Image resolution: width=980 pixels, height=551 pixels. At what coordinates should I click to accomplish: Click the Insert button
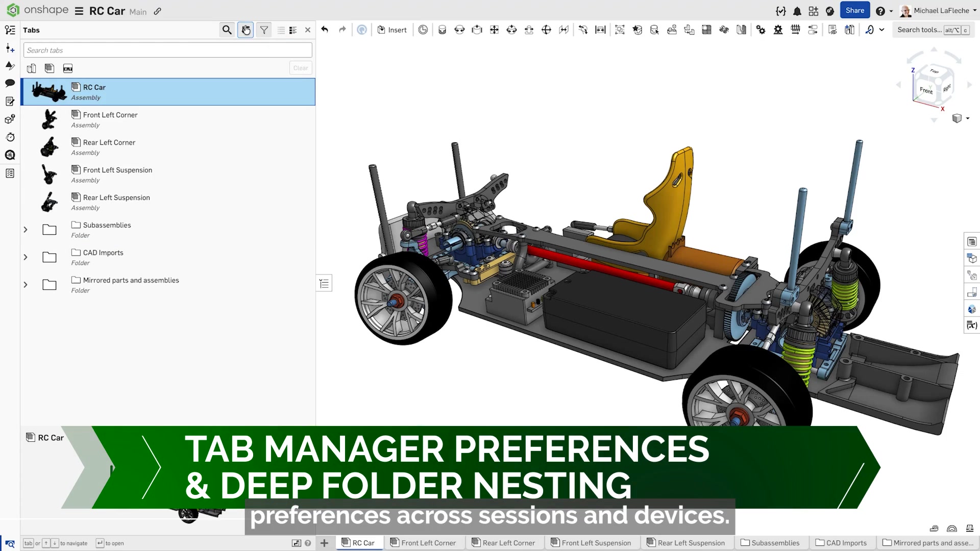392,30
